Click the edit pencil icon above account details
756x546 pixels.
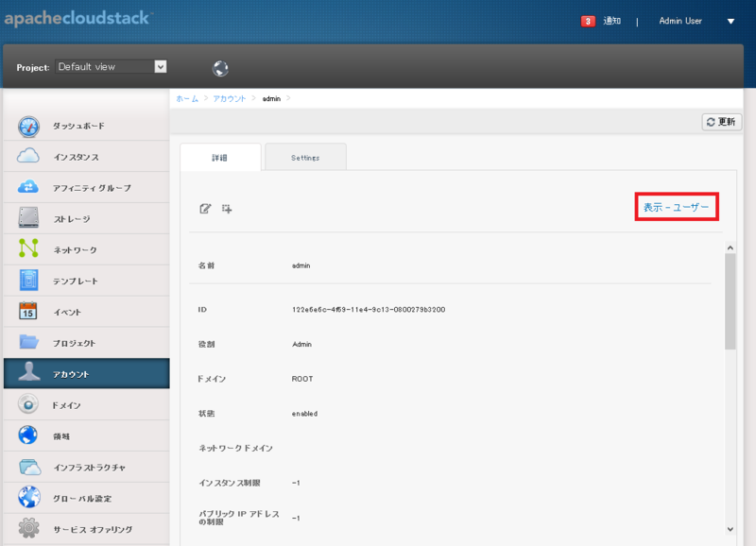(204, 209)
